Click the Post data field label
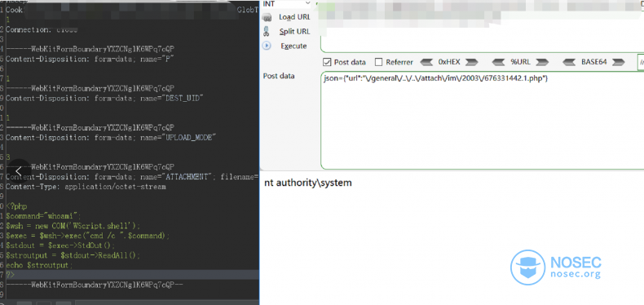 (279, 76)
